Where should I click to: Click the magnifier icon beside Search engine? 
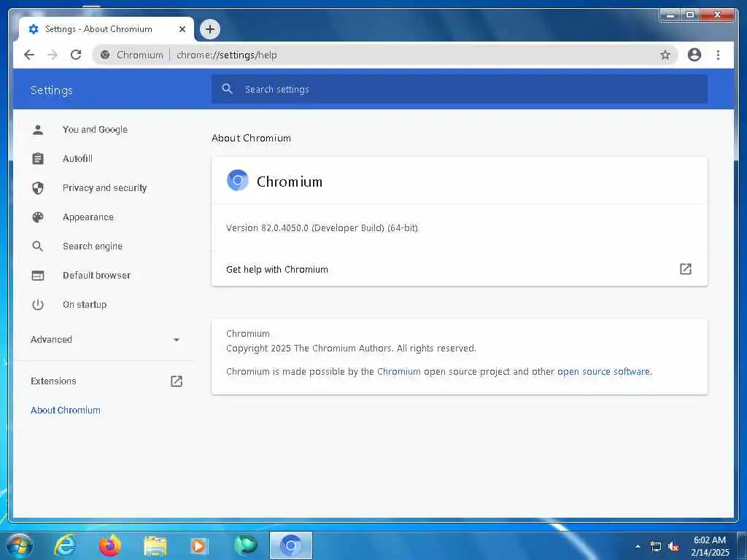pyautogui.click(x=38, y=246)
